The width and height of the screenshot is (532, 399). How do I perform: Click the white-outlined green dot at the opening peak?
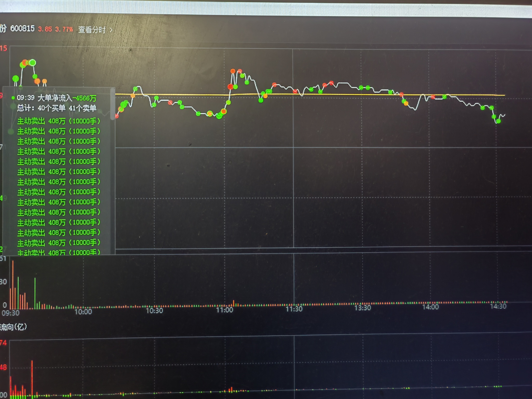coord(32,63)
